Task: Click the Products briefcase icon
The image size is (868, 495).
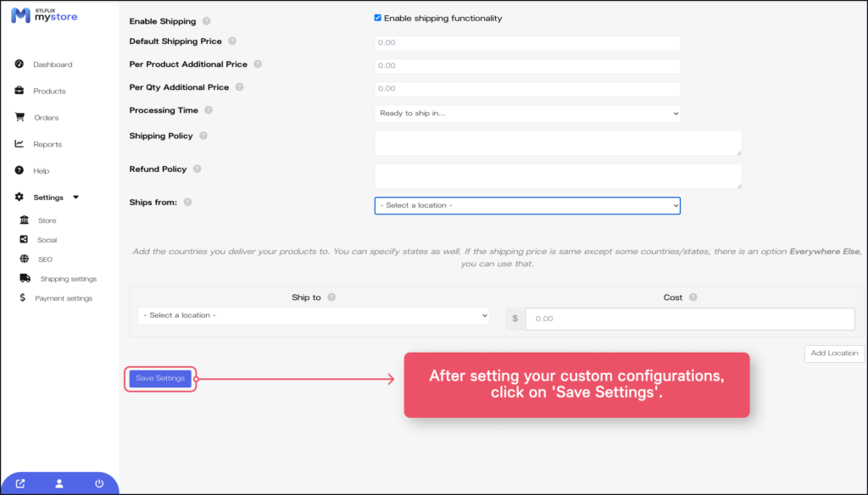Action: 19,91
